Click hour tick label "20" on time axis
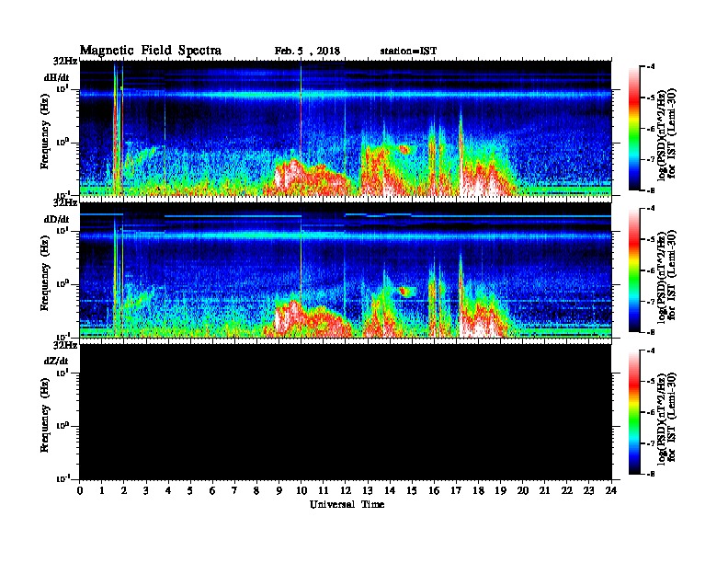This screenshot has height=563, width=728. coord(522,491)
